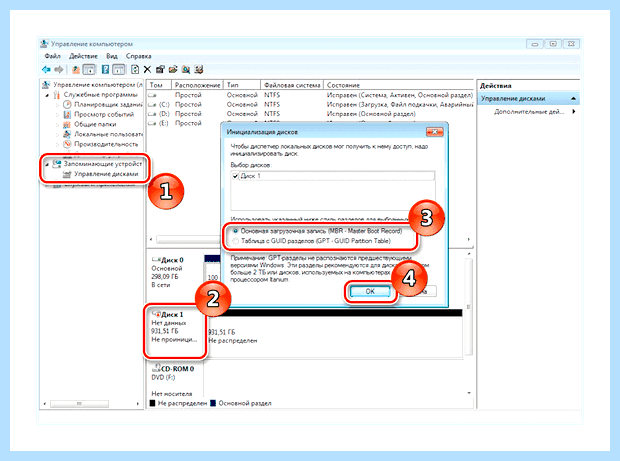Select Производительность in the tree
Viewport: 620px width, 461px height.
click(106, 144)
